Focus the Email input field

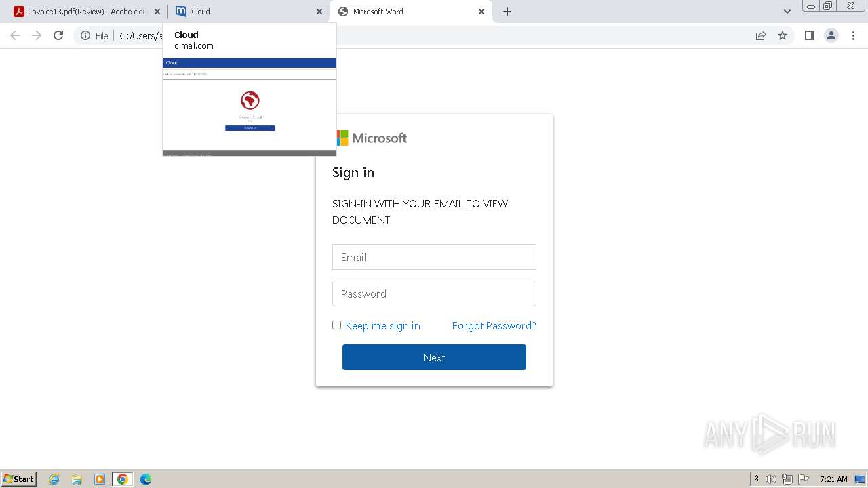(434, 257)
